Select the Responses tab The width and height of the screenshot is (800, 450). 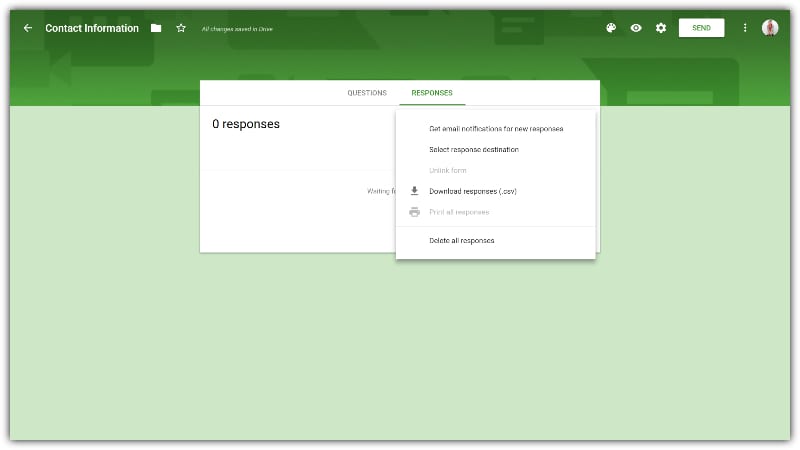click(x=432, y=93)
